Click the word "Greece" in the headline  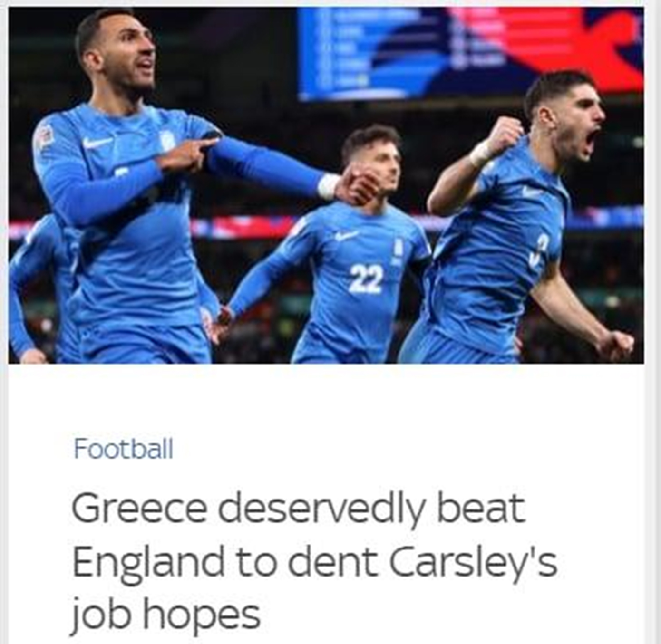(139, 509)
